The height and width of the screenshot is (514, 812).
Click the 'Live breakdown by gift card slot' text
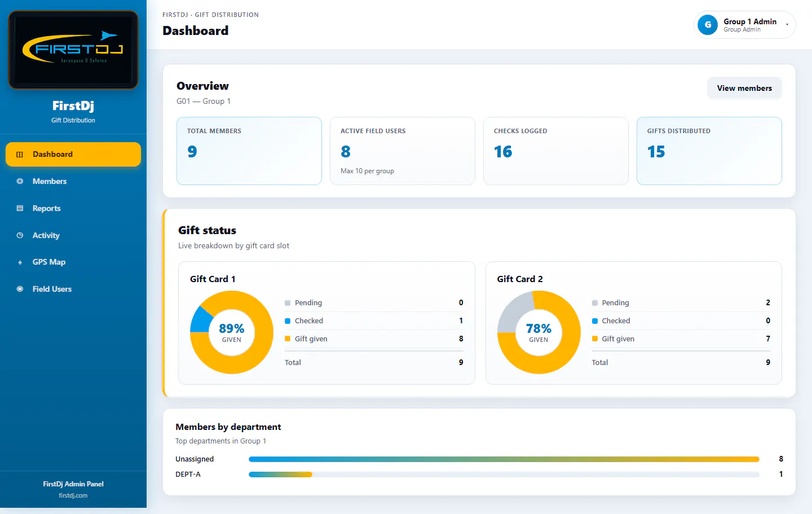(x=233, y=245)
